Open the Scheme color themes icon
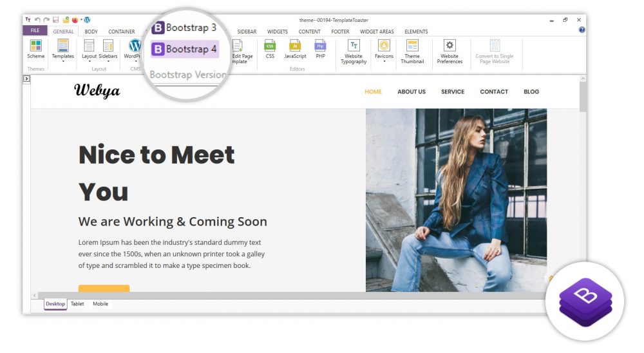644x353 pixels. coord(36,46)
